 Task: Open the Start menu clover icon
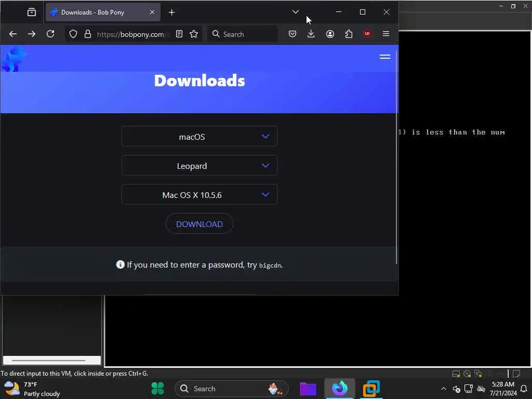click(157, 389)
